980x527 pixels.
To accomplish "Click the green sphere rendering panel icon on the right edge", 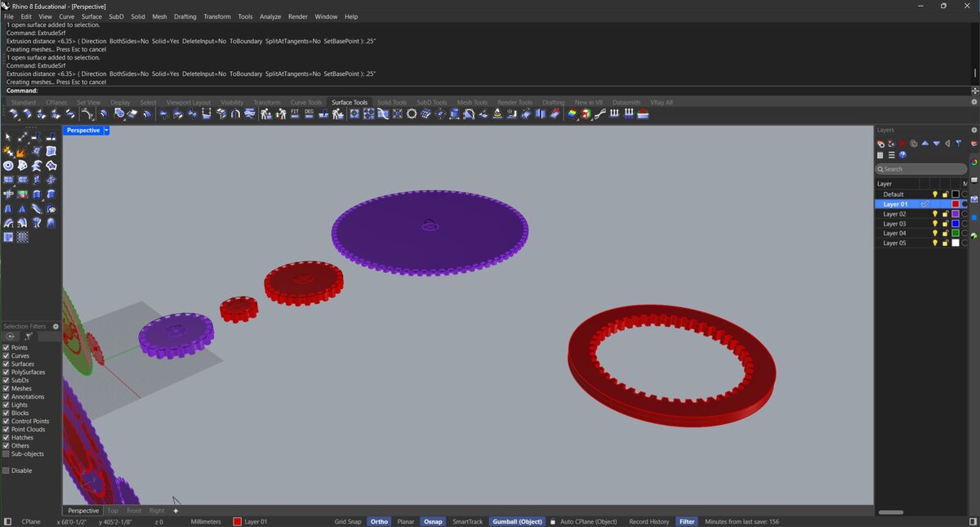I will click(x=974, y=235).
